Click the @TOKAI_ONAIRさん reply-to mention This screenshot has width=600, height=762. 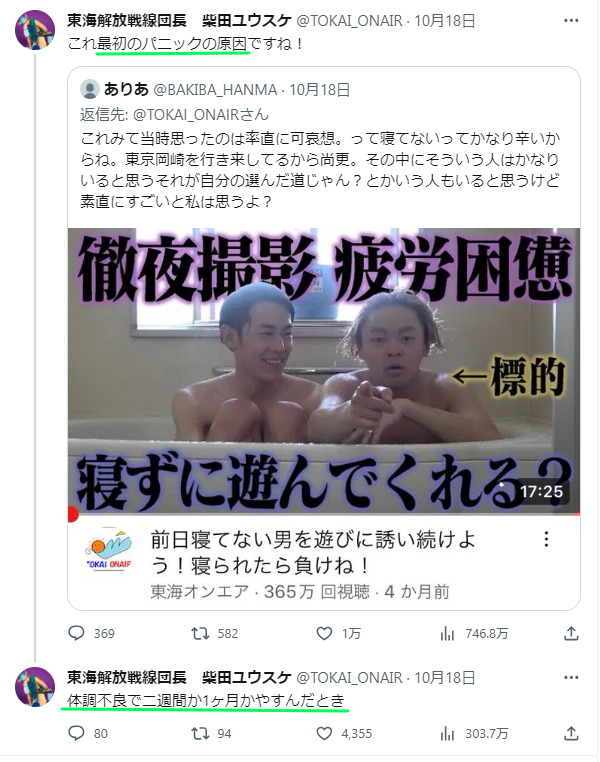(200, 115)
